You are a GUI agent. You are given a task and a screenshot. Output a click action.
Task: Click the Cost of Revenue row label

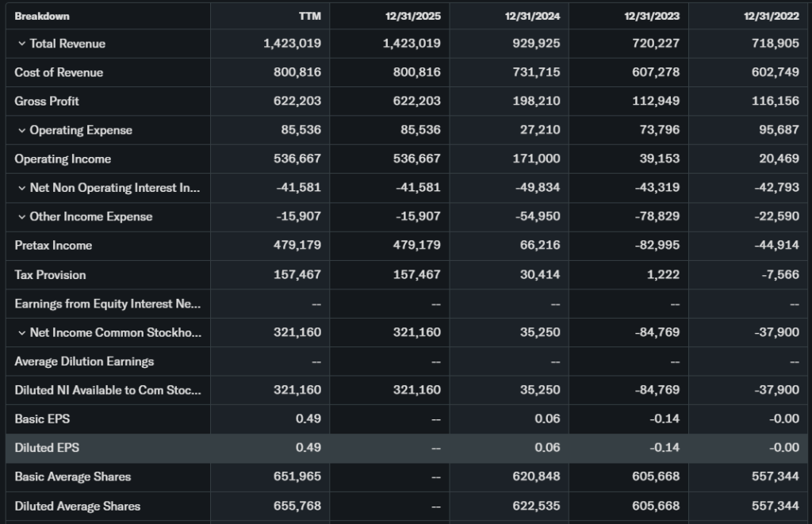[59, 72]
